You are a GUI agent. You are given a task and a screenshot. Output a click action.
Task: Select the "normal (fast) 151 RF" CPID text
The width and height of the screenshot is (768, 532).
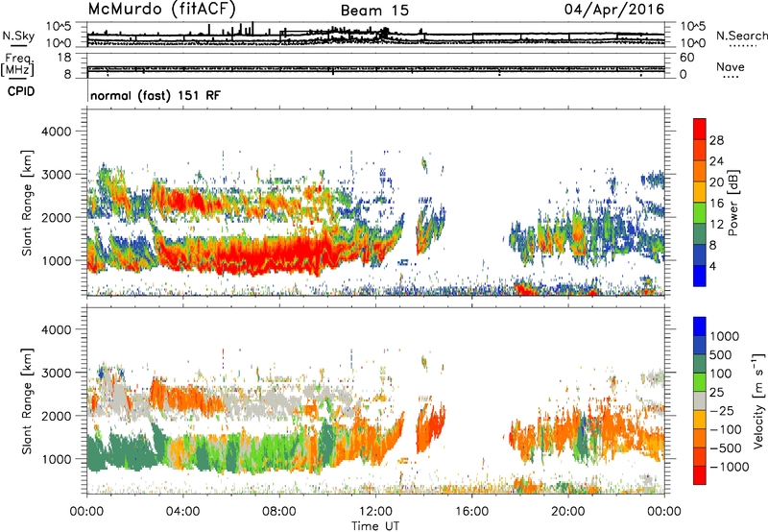point(156,95)
